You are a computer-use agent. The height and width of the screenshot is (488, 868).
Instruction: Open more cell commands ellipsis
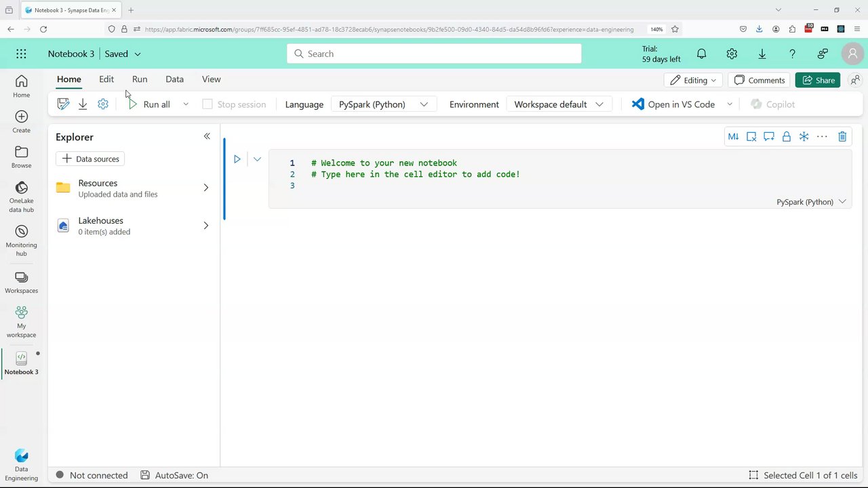pyautogui.click(x=822, y=136)
